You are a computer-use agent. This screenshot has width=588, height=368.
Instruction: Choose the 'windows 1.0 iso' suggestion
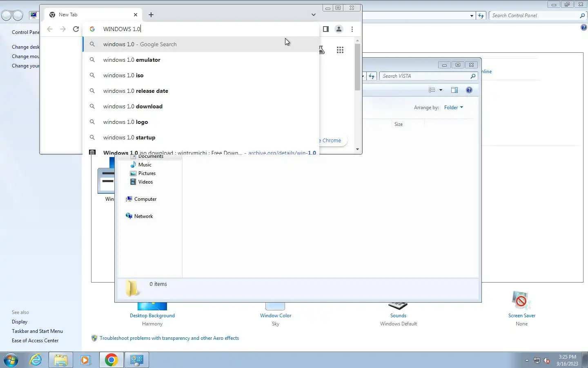coord(201,75)
